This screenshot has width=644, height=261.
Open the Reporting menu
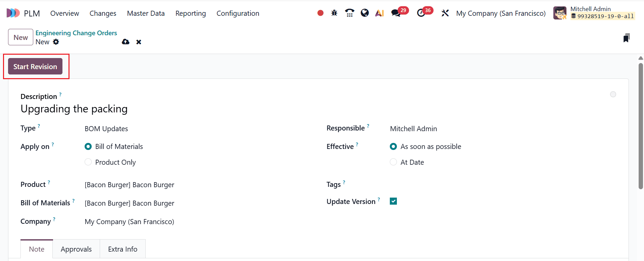(190, 13)
